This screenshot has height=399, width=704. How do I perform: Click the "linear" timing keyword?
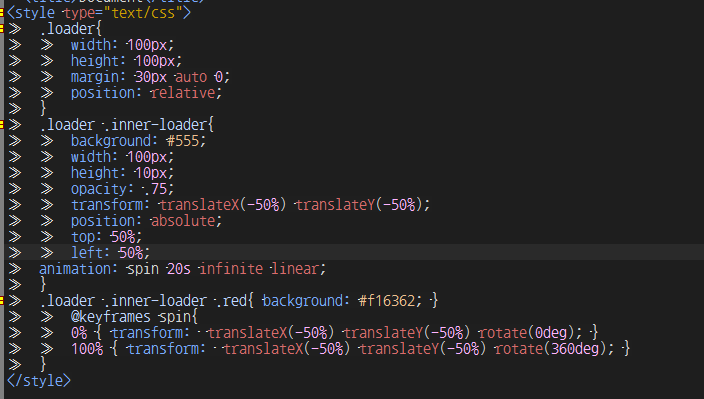[x=295, y=269]
